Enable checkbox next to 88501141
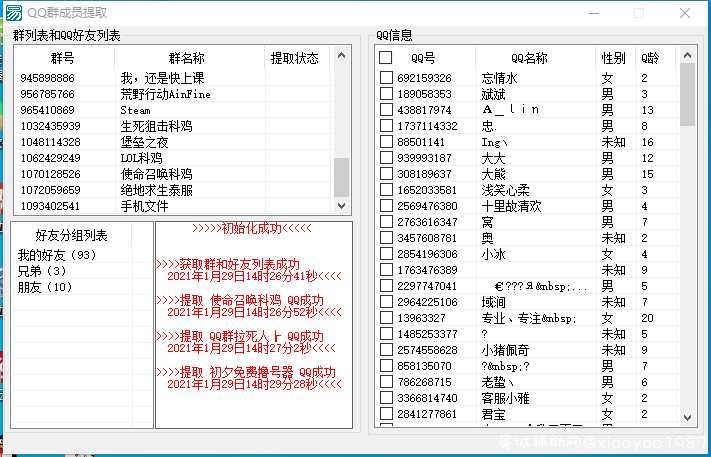Viewport: 711px width, 457px height. coord(386,141)
